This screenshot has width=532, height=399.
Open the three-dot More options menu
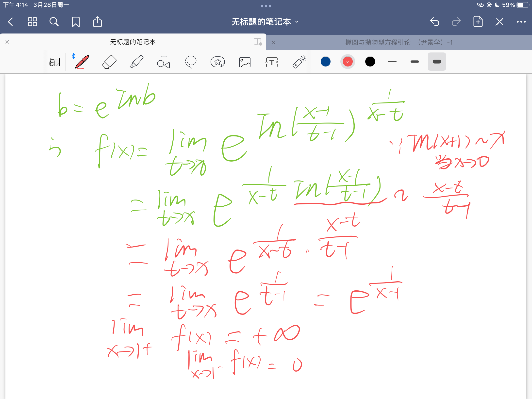[521, 22]
